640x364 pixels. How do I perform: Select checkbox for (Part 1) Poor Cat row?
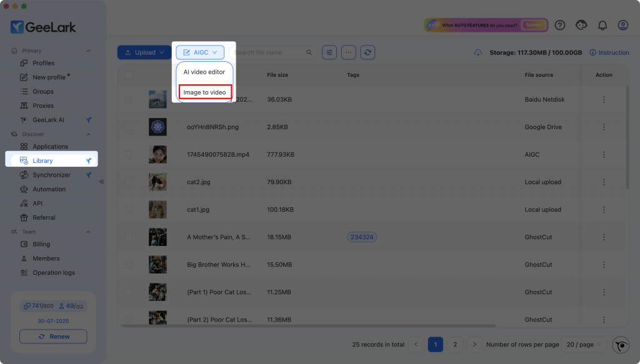tap(129, 292)
